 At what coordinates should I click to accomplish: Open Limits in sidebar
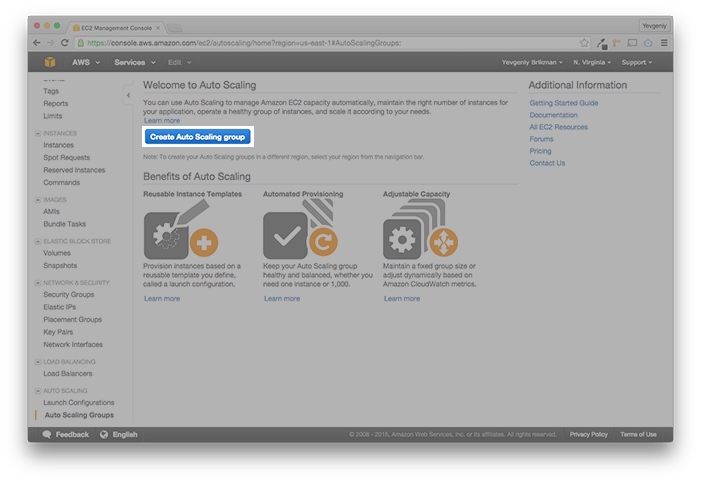53,116
